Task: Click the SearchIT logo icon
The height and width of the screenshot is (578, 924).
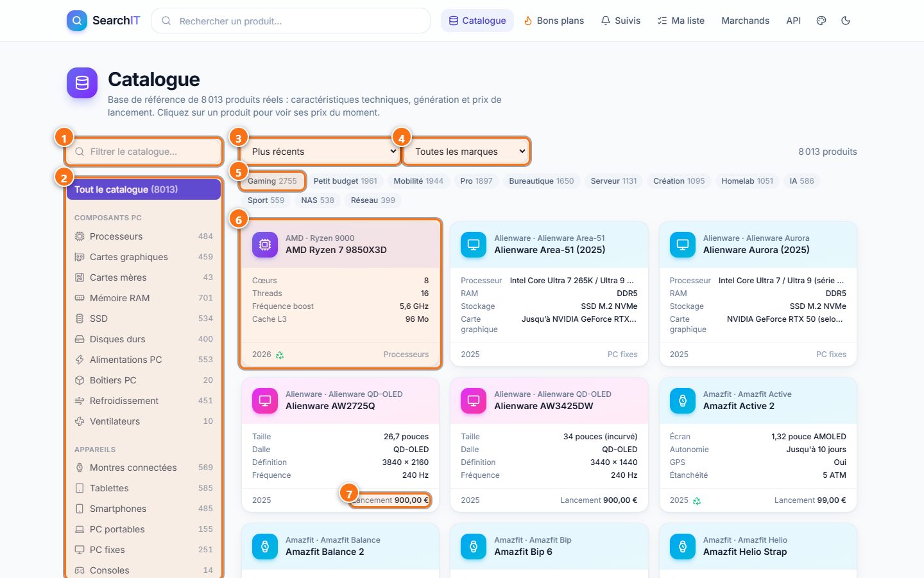Action: (x=77, y=21)
